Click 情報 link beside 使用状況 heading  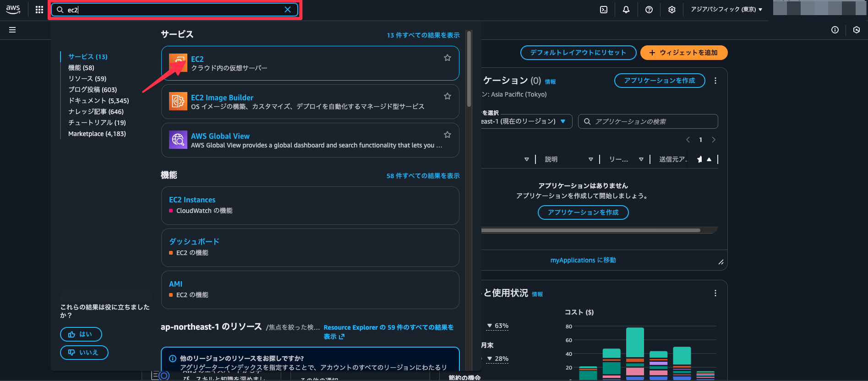(x=537, y=294)
